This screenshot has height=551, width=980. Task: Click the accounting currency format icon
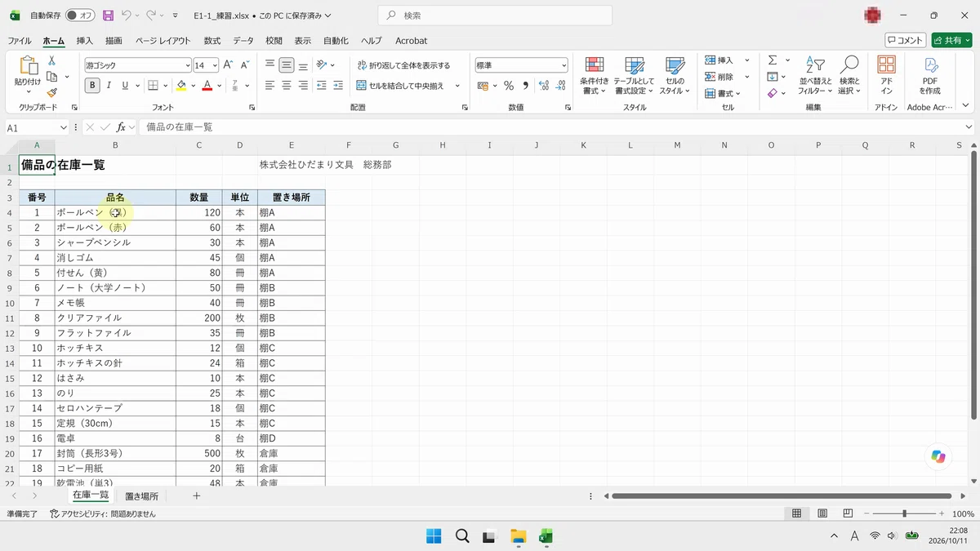click(482, 85)
